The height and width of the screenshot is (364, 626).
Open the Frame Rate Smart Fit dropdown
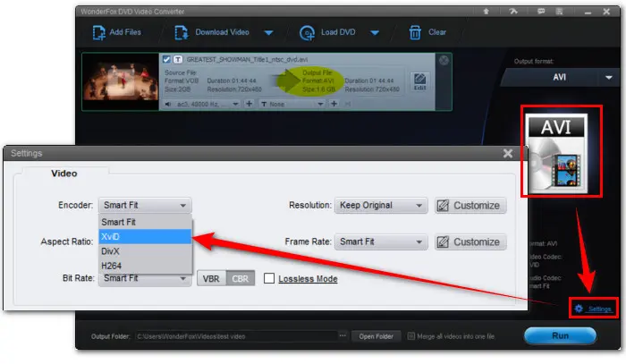point(381,241)
